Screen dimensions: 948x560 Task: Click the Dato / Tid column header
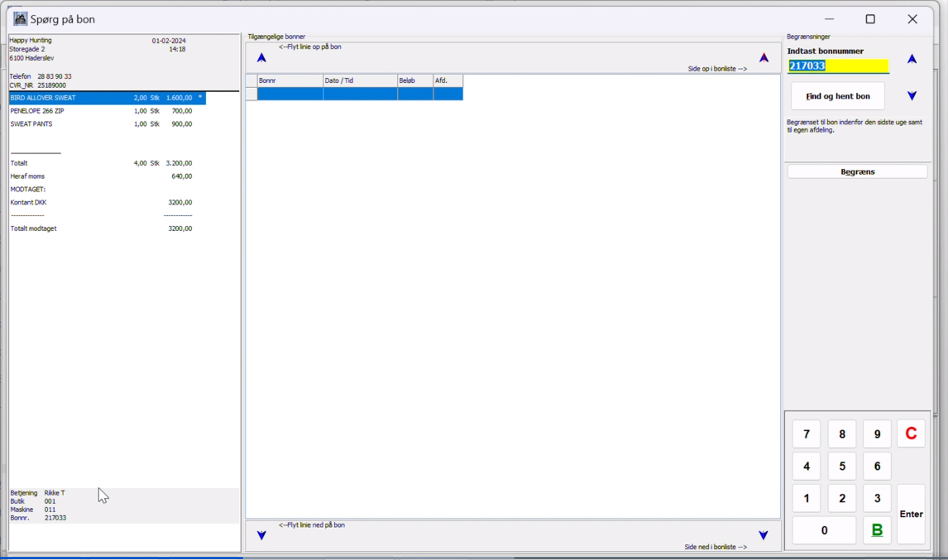pos(360,80)
